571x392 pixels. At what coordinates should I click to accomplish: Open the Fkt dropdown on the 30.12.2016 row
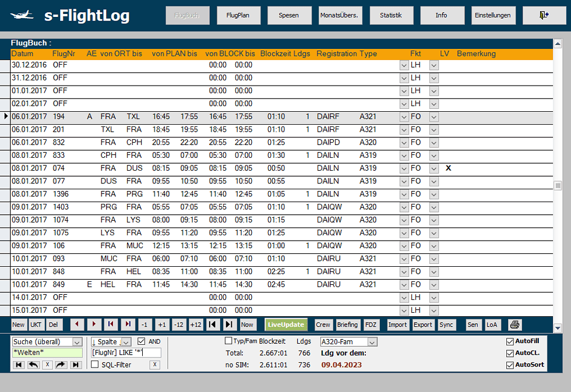coord(404,65)
